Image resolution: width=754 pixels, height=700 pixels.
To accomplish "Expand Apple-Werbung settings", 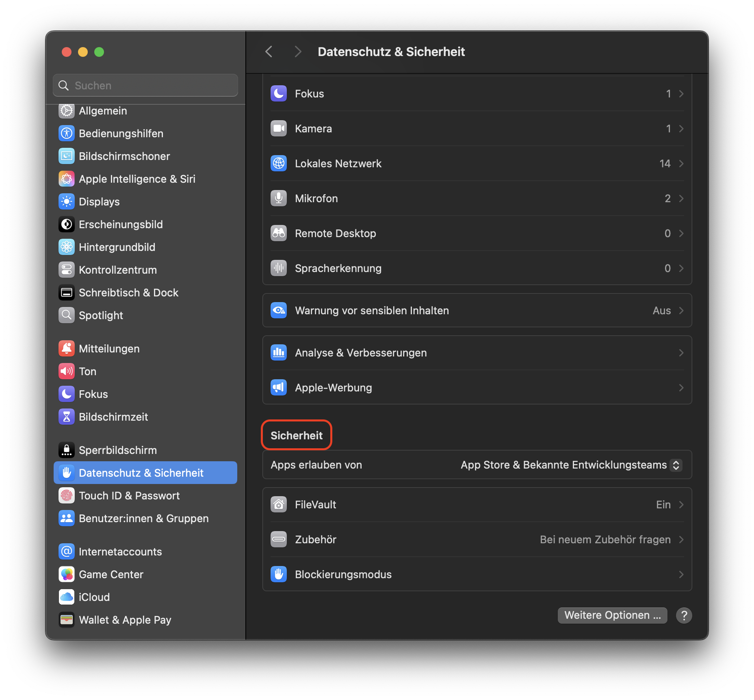I will [475, 387].
